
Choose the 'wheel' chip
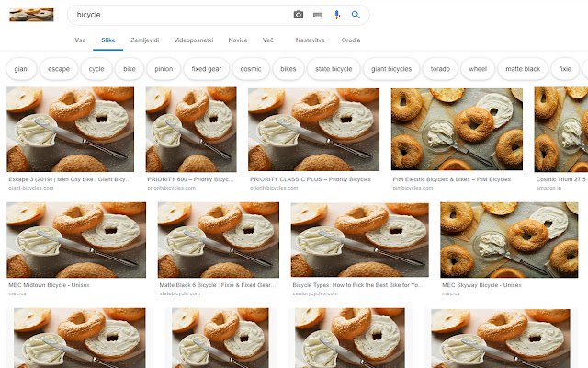[x=478, y=69]
